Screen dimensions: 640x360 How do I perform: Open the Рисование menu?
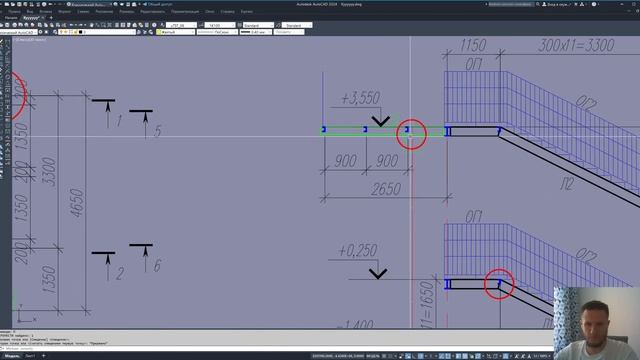104,11
